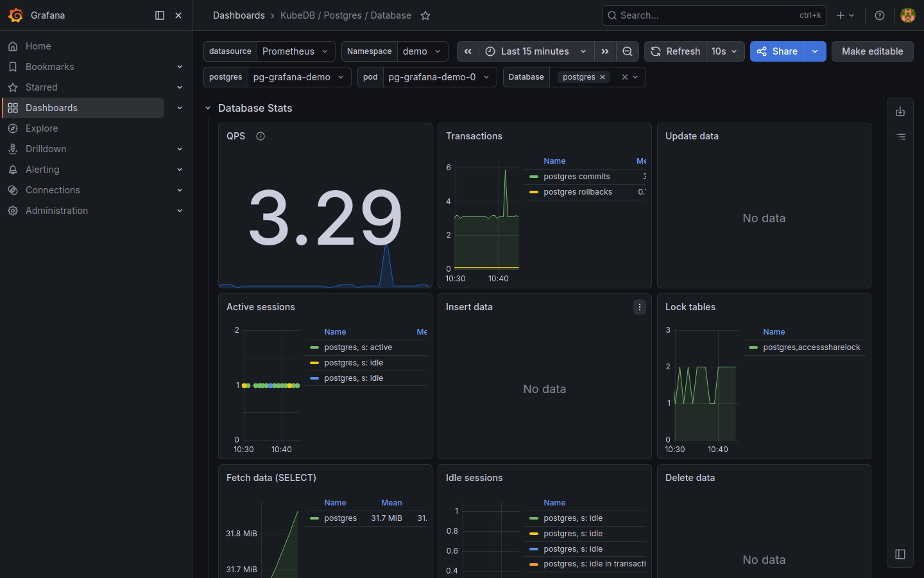
Task: Click yellow color swatch of postgres rollbacks
Action: click(x=534, y=192)
